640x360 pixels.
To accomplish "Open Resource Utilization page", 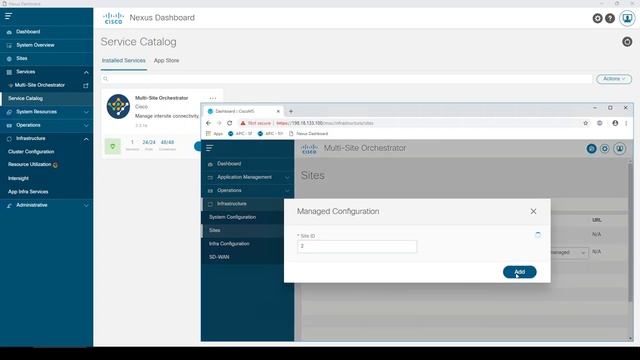I will [29, 164].
